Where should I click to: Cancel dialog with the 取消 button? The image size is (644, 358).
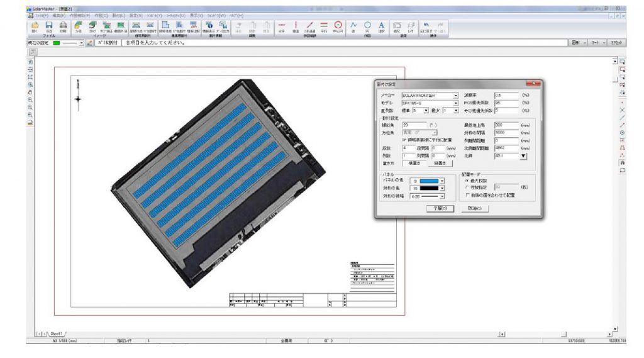(475, 208)
